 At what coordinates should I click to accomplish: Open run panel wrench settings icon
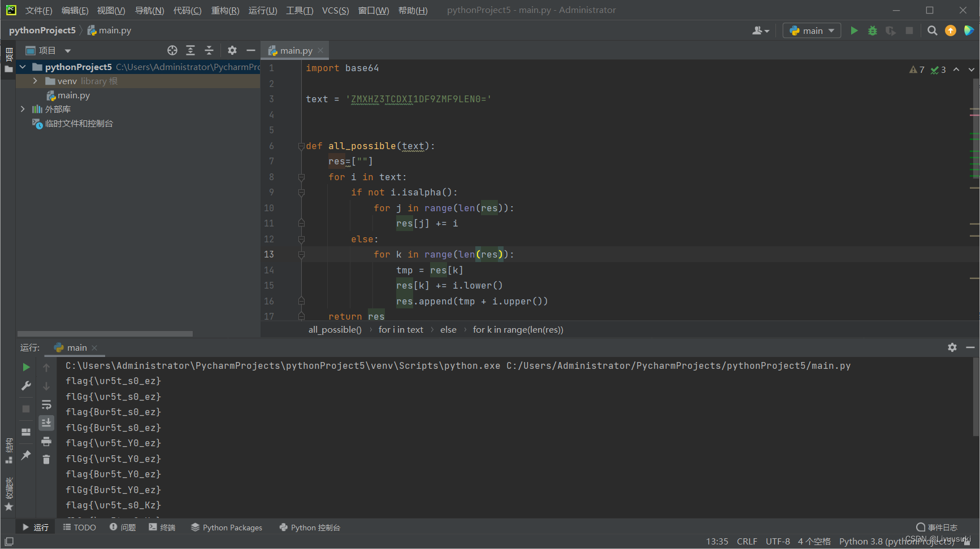[26, 386]
